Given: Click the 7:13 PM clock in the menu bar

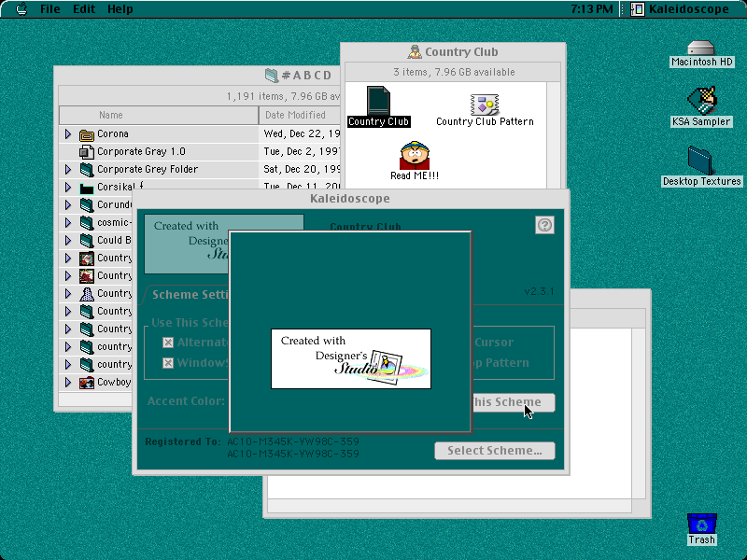Looking at the screenshot, I should point(592,9).
